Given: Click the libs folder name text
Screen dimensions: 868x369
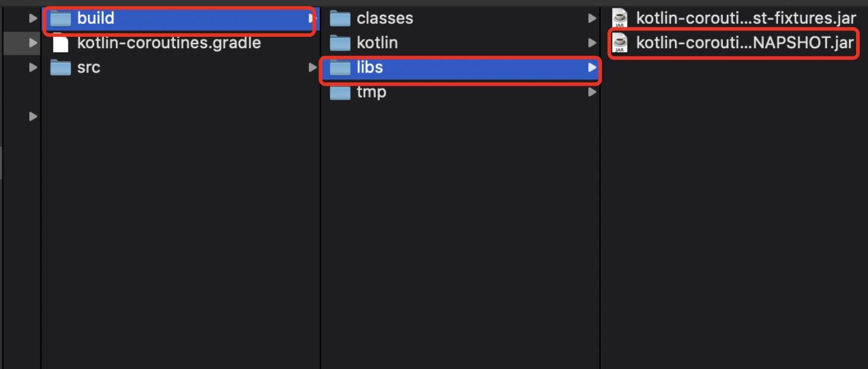Looking at the screenshot, I should 370,68.
